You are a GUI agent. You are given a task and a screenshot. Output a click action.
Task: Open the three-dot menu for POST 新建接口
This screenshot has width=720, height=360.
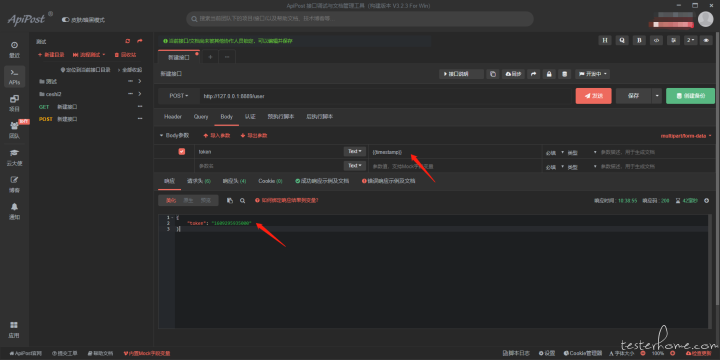(140, 119)
